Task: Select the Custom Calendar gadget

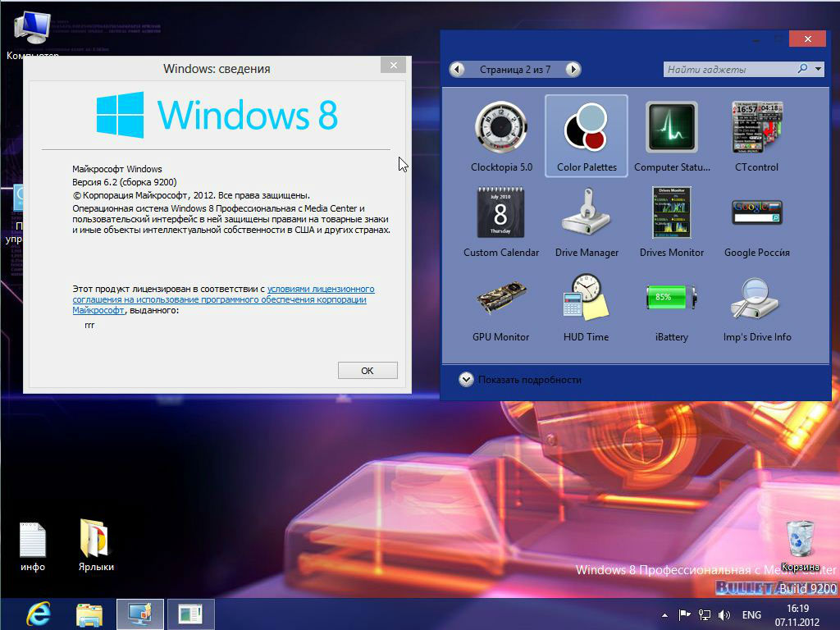Action: [501, 221]
